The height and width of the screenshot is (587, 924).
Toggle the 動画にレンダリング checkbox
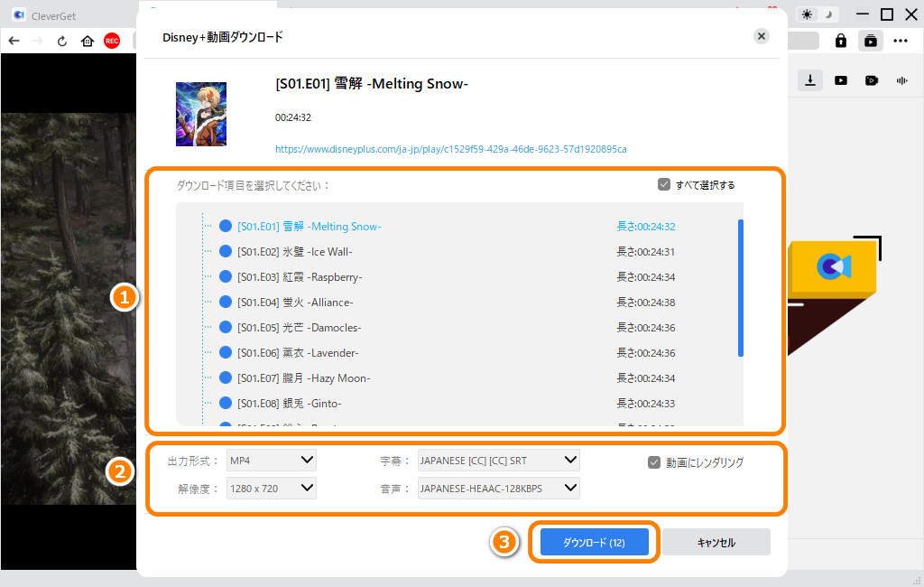coord(654,462)
